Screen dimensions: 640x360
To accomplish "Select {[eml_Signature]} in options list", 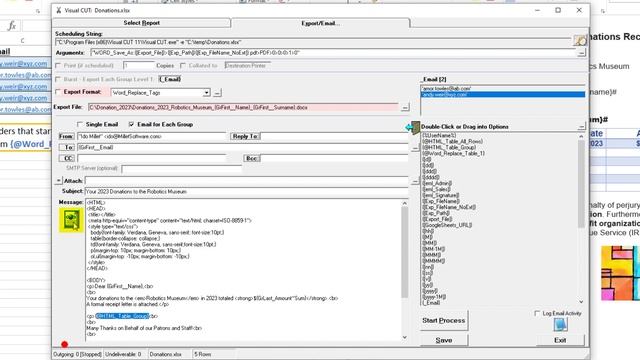I will pyautogui.click(x=441, y=195).
